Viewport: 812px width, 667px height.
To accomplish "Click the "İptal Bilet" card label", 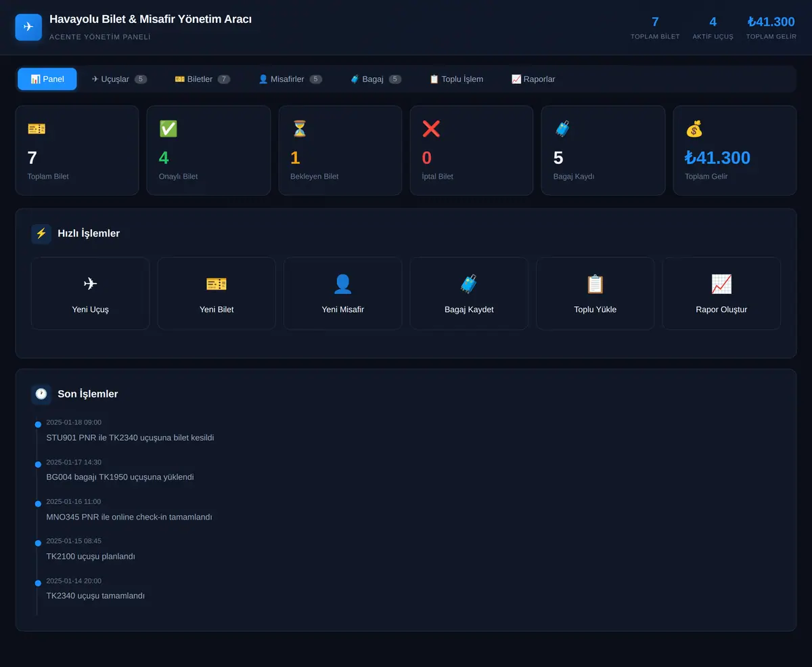I will coord(438,176).
